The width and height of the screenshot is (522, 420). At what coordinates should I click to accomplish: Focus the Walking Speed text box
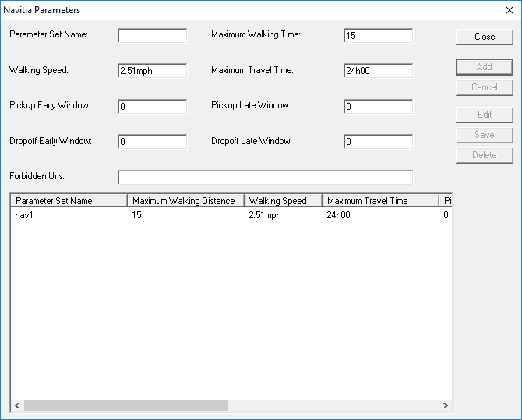coord(152,71)
